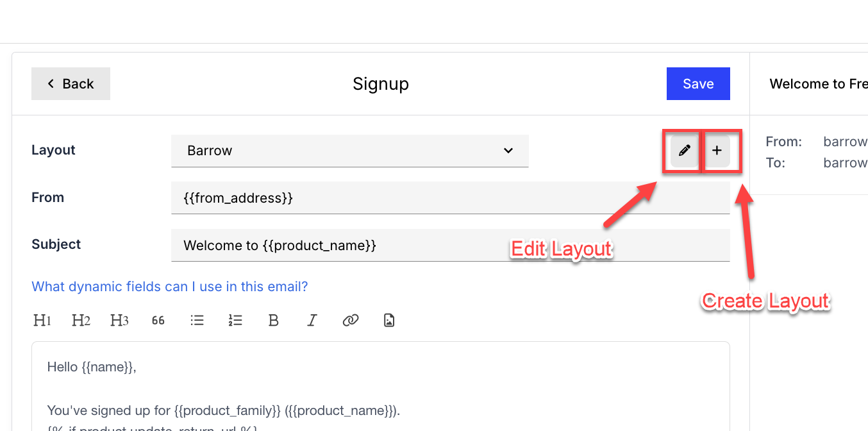Screen dimensions: 868x431
Task: Apply Heading 1 formatting
Action: pyautogui.click(x=42, y=320)
